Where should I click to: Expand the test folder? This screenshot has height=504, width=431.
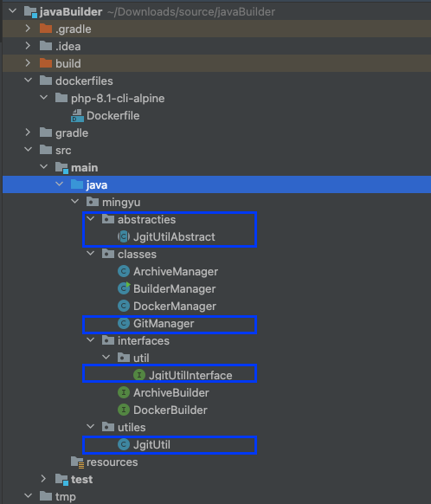tap(43, 479)
